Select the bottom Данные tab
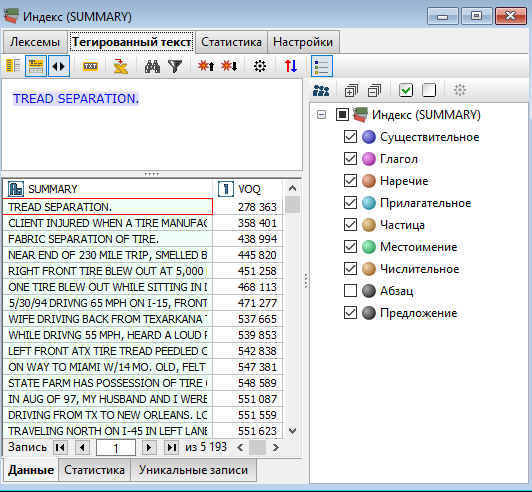This screenshot has height=492, width=532. click(31, 470)
